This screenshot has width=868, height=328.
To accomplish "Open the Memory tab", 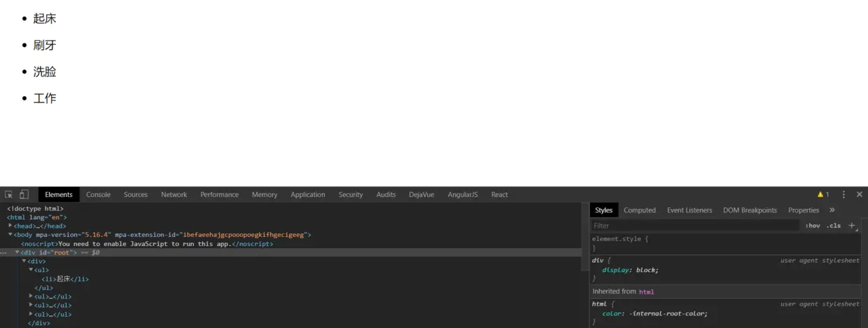I will [265, 195].
